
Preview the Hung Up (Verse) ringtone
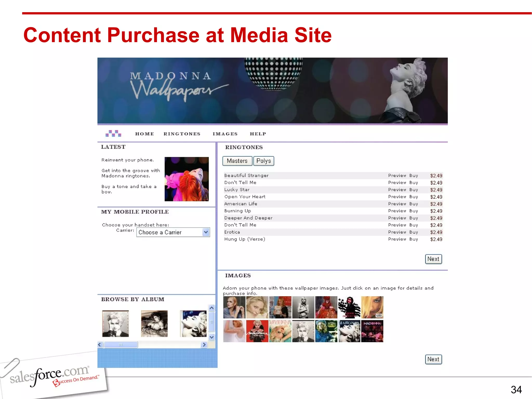(397, 239)
